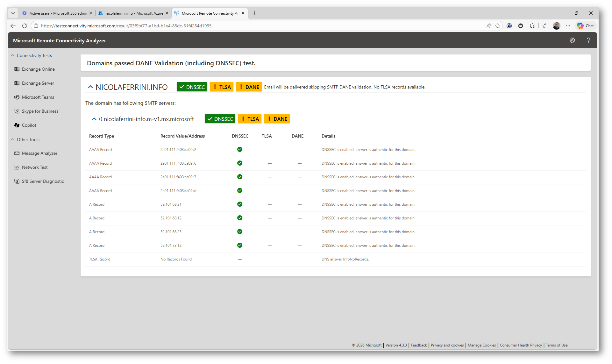The height and width of the screenshot is (364, 612).
Task: Open the Skype for Business tests
Action: 40,111
